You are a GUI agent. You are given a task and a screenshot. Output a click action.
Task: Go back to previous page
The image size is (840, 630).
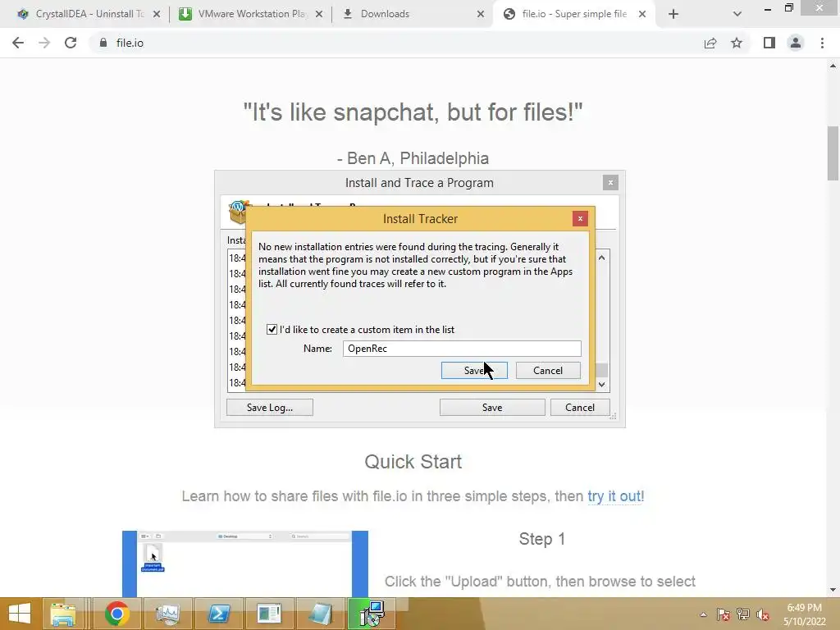pyautogui.click(x=18, y=43)
